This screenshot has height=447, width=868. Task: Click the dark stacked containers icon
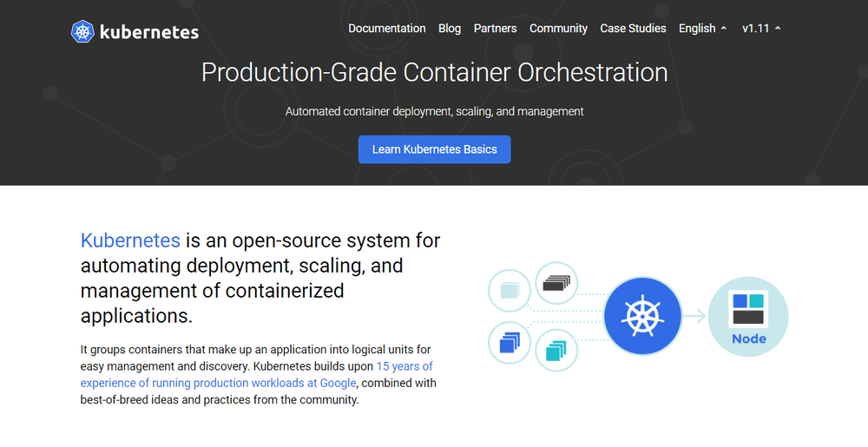[x=556, y=283]
